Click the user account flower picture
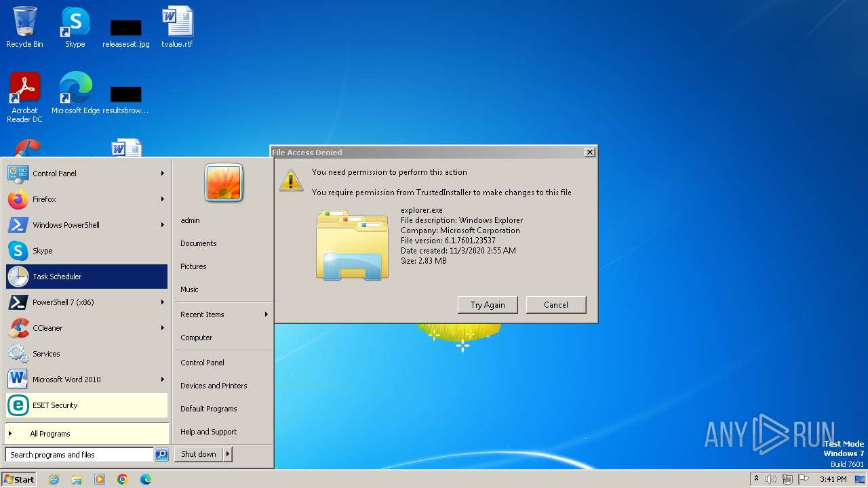This screenshot has height=488, width=868. coord(224,182)
